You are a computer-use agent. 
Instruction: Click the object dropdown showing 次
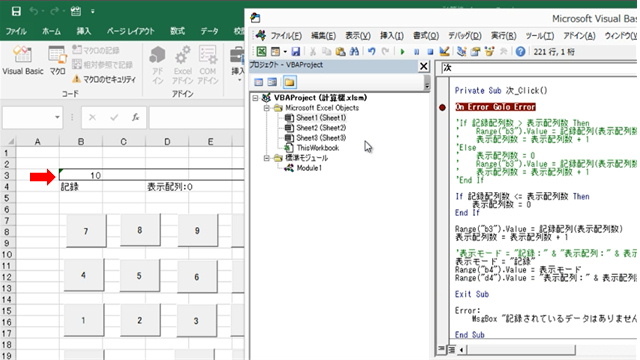click(x=539, y=68)
